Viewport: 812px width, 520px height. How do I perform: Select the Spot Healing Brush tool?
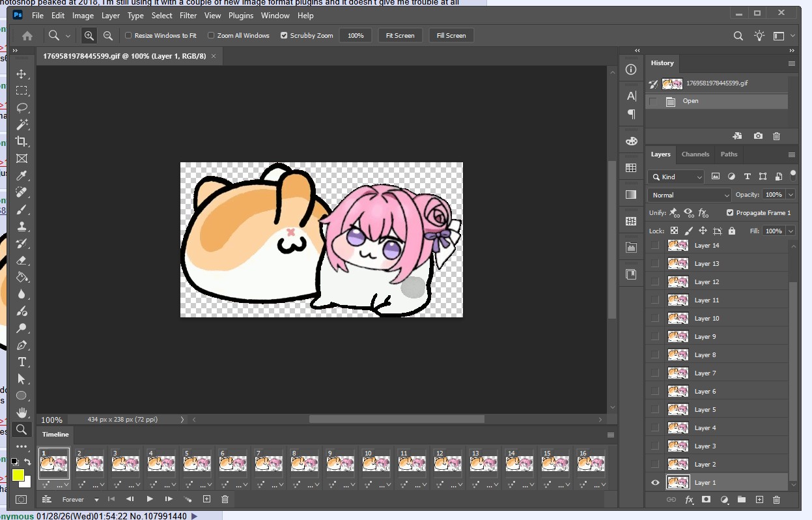point(21,193)
